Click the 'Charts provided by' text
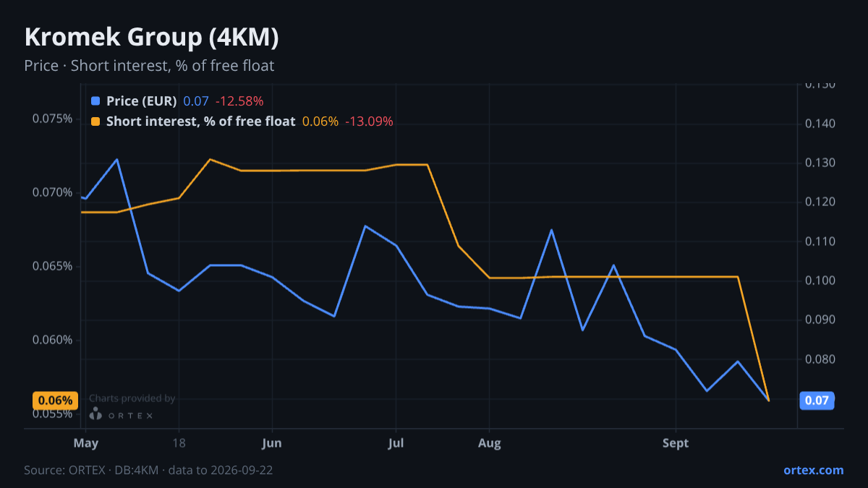This screenshot has height=488, width=868. click(132, 398)
